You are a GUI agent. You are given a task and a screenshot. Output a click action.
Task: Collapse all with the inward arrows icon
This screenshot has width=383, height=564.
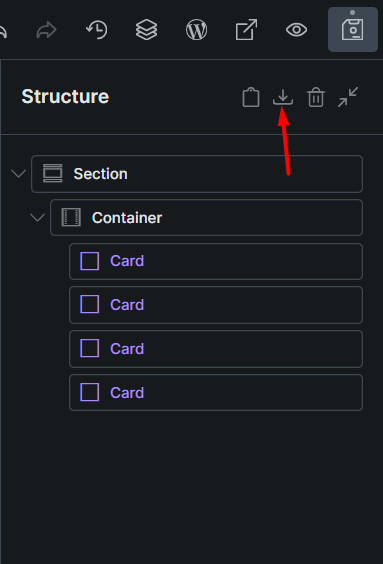click(348, 97)
